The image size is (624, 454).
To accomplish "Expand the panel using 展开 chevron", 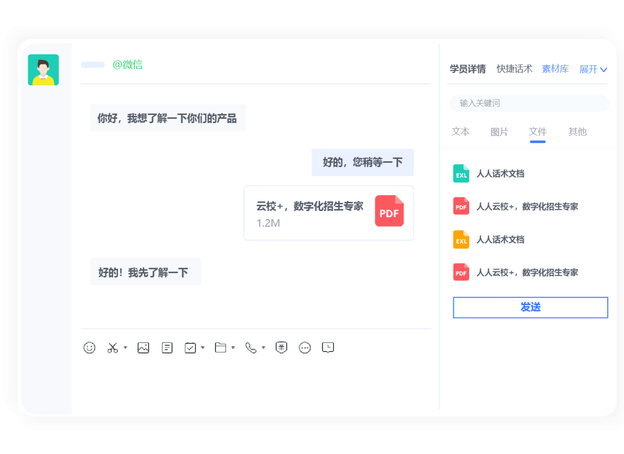I will [594, 70].
